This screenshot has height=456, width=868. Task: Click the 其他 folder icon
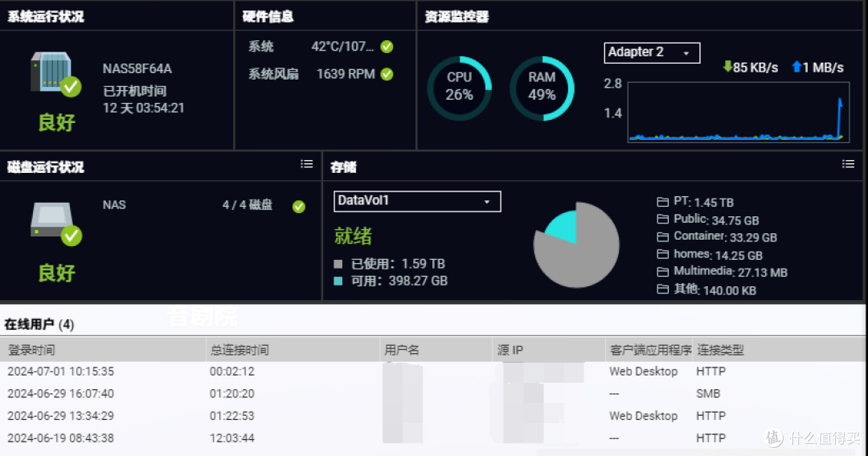pyautogui.click(x=662, y=290)
